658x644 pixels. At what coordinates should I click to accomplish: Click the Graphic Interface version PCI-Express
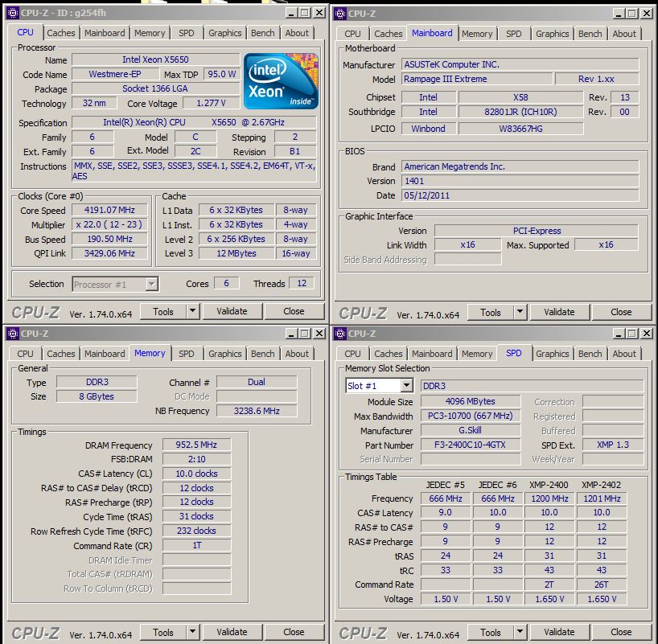point(537,231)
